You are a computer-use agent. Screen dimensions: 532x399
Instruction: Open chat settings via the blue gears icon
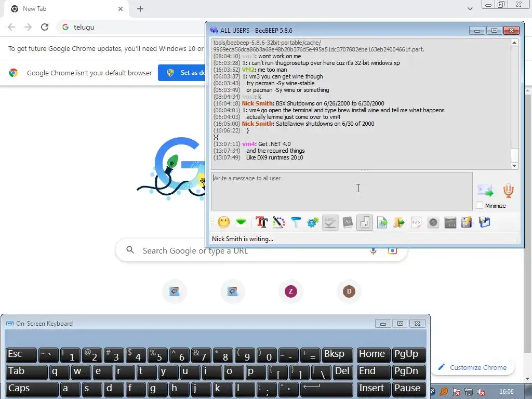click(x=313, y=222)
